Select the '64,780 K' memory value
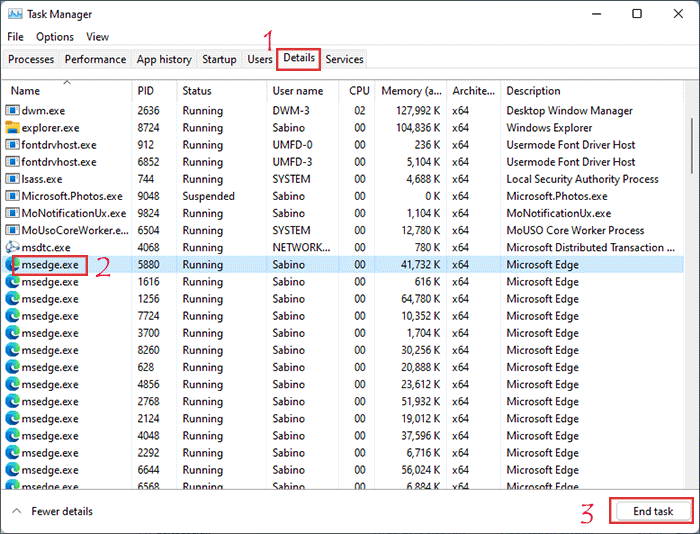 (x=421, y=299)
